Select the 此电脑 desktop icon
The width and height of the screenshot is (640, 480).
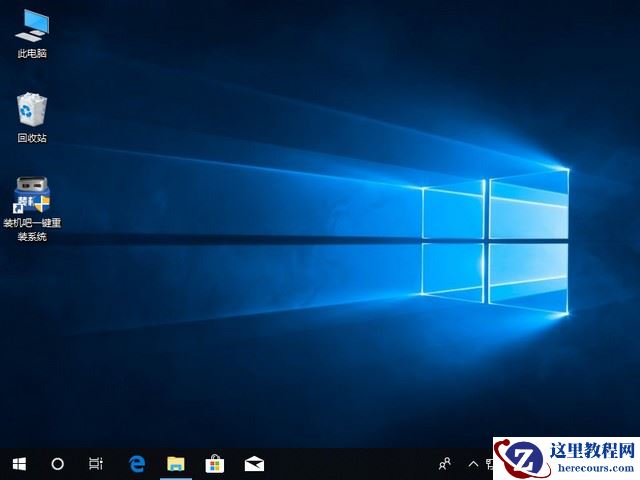[x=32, y=23]
